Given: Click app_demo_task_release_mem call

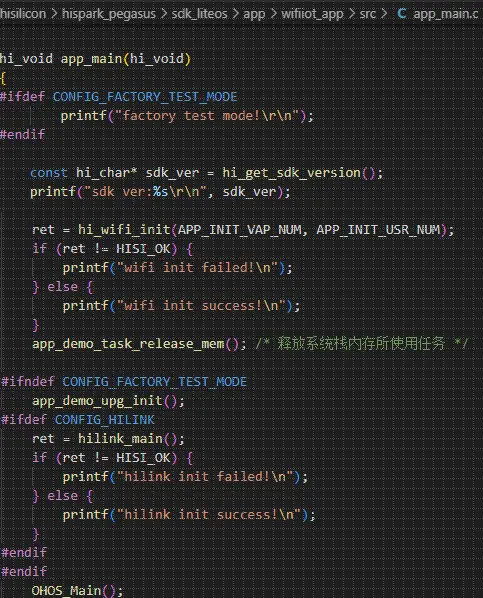Looking at the screenshot, I should pos(128,344).
